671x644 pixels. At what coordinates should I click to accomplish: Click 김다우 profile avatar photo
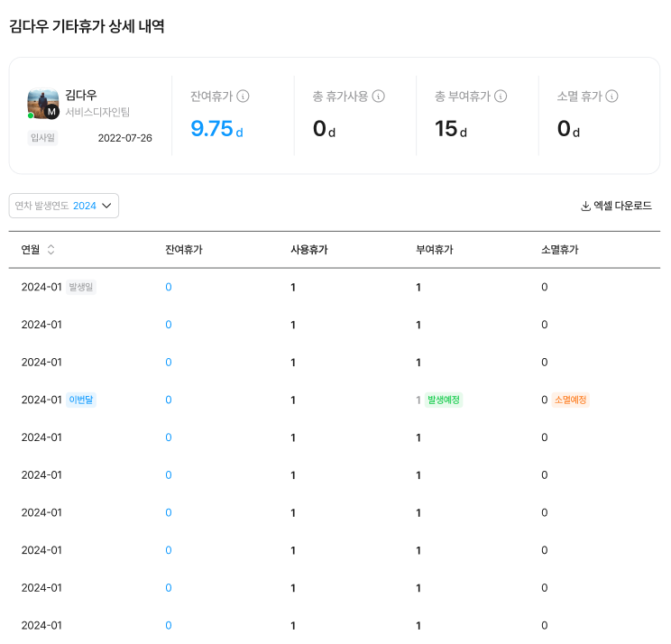pos(42,104)
